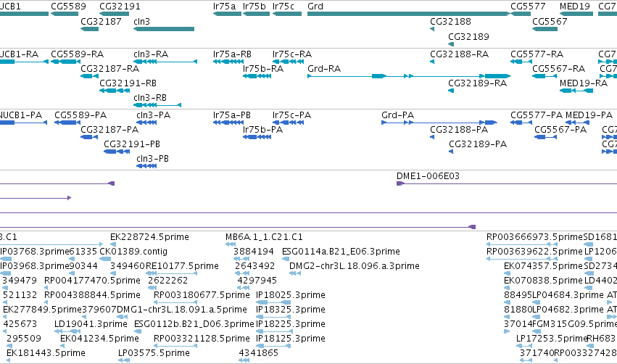Click the LD19041.3prime EST label
617x364 pixels.
tap(91, 324)
